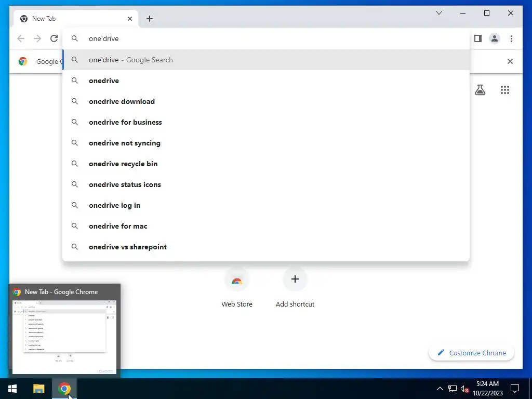This screenshot has height=399, width=532.
Task: Open the Search Labs flask icon
Action: coord(480,90)
